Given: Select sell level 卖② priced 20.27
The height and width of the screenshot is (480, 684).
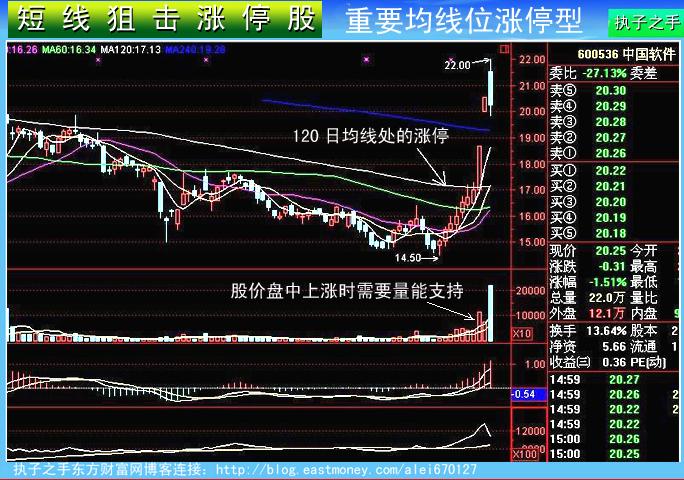Looking at the screenshot, I should pos(588,137).
